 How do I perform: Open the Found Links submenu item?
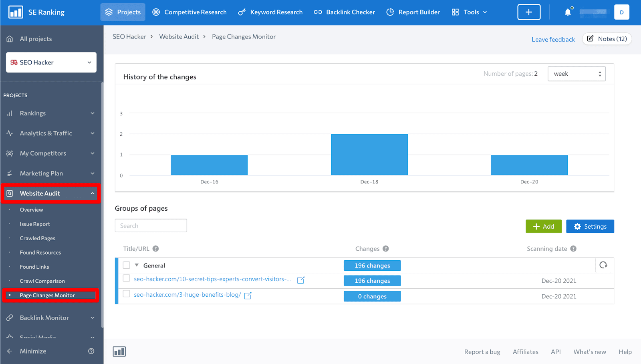pos(34,267)
